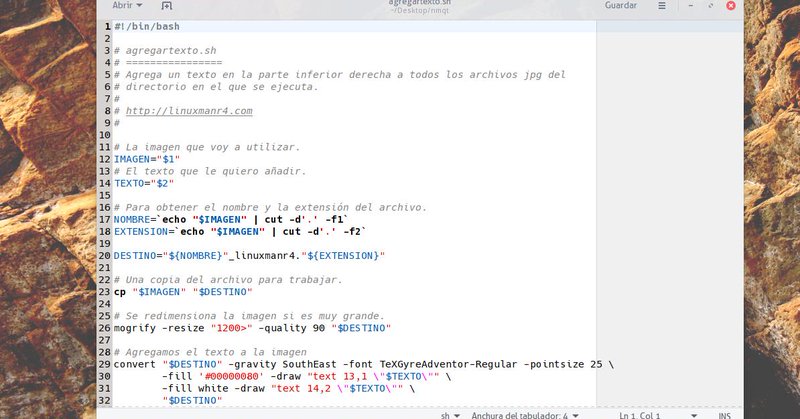Click line number 12 in the gutter

105,159
